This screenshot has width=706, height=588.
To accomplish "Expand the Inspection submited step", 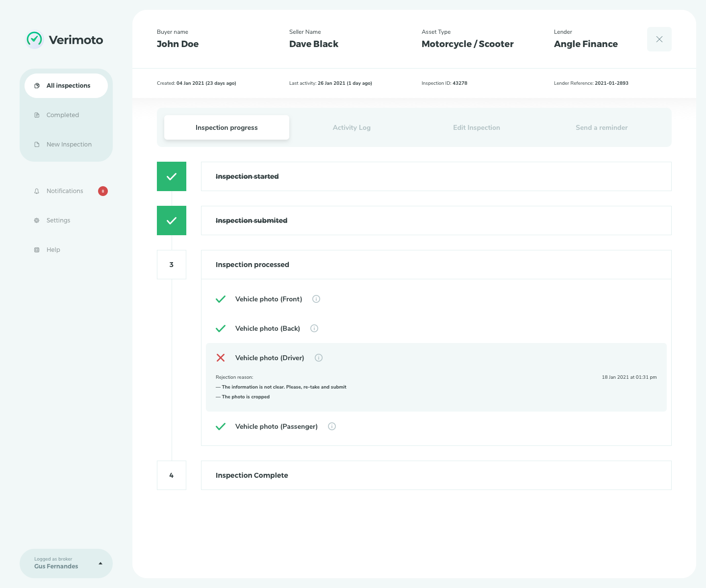I will pyautogui.click(x=436, y=220).
